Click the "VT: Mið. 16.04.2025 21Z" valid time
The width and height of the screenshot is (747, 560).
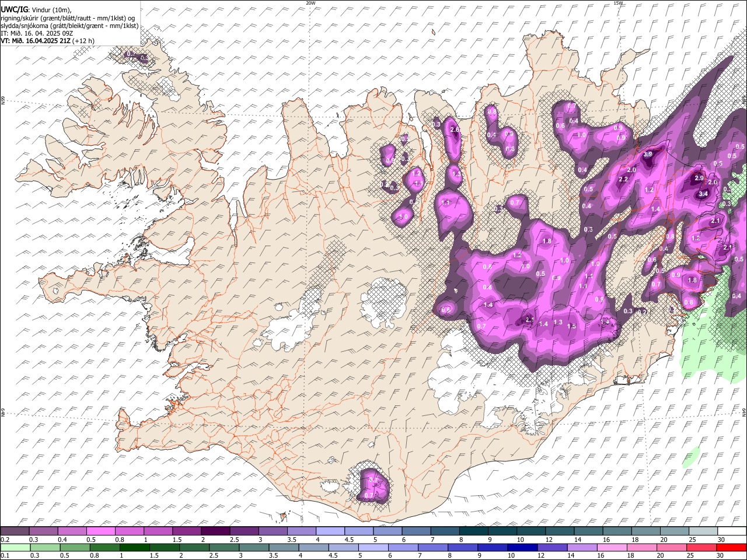click(36, 41)
